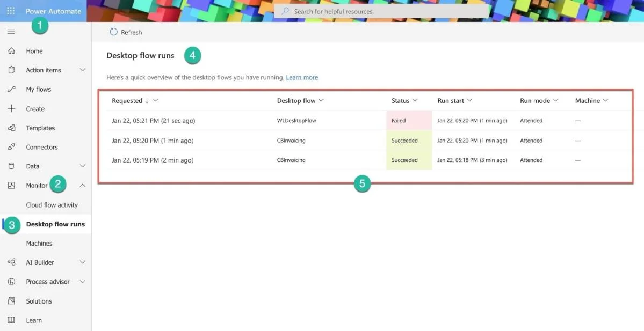Screen dimensions: 644x331
Task: Click CBInvoicing requested at 05:19 PM
Action: (291, 160)
